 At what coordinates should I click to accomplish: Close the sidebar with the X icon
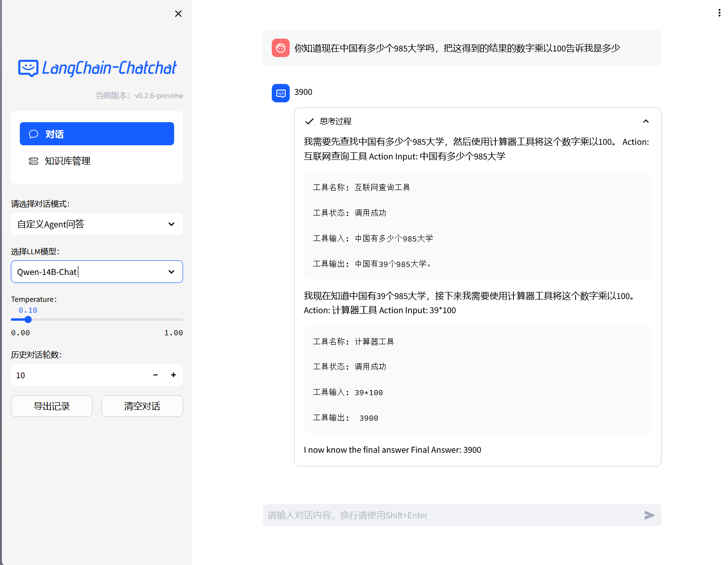pyautogui.click(x=178, y=14)
